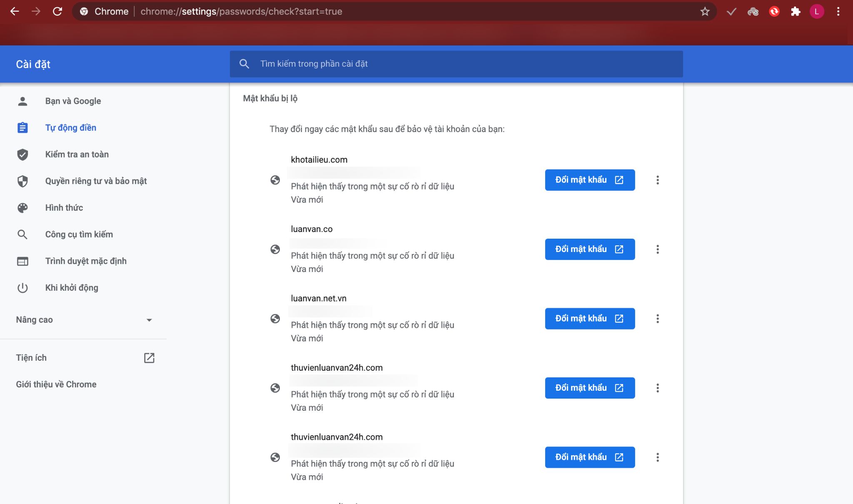This screenshot has width=853, height=504.
Task: Click the checkmark extension icon
Action: click(731, 11)
